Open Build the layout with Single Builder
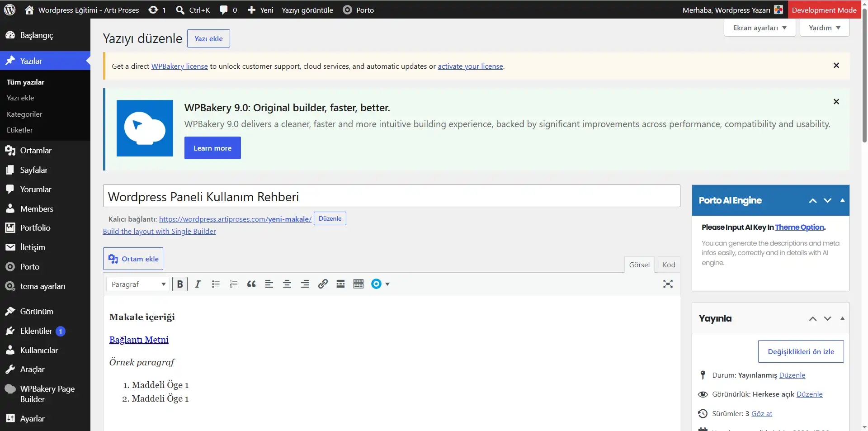The height and width of the screenshot is (431, 868). tap(159, 231)
